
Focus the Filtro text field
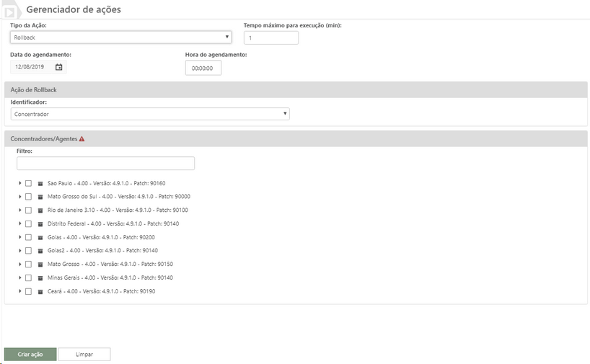tap(106, 163)
